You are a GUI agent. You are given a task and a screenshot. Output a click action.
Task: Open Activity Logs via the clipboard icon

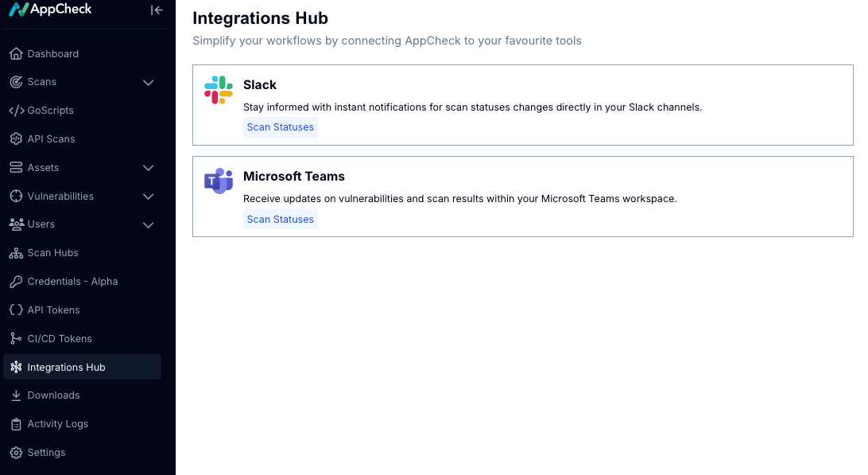(17, 423)
